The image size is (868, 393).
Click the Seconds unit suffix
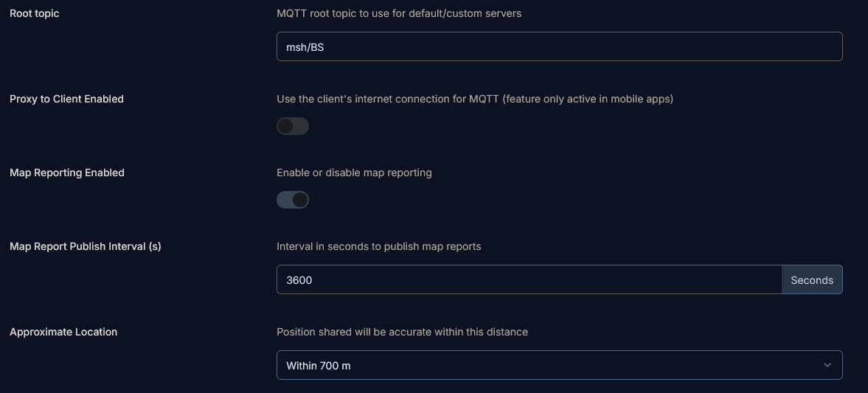click(x=812, y=280)
